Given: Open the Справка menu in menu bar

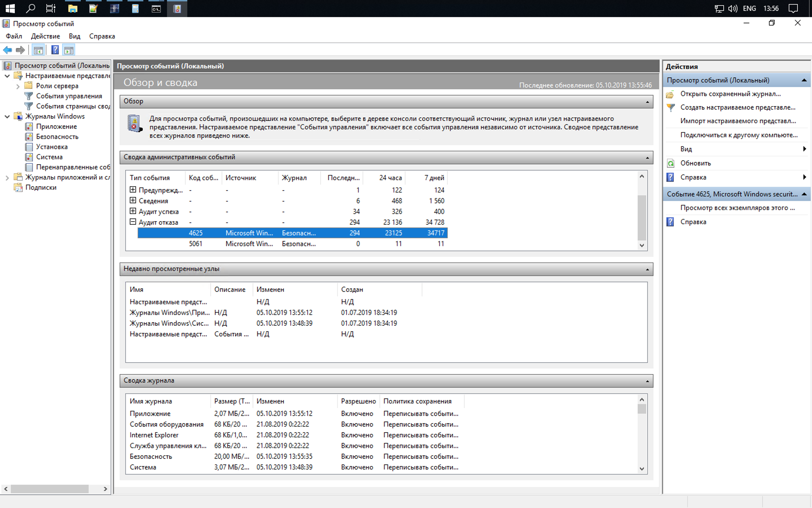Looking at the screenshot, I should click(102, 36).
